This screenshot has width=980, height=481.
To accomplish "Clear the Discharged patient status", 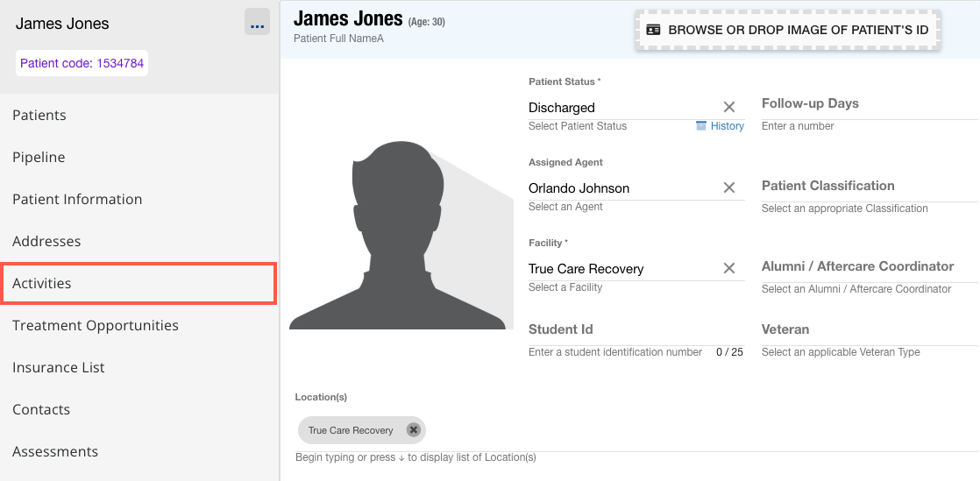I will 728,107.
